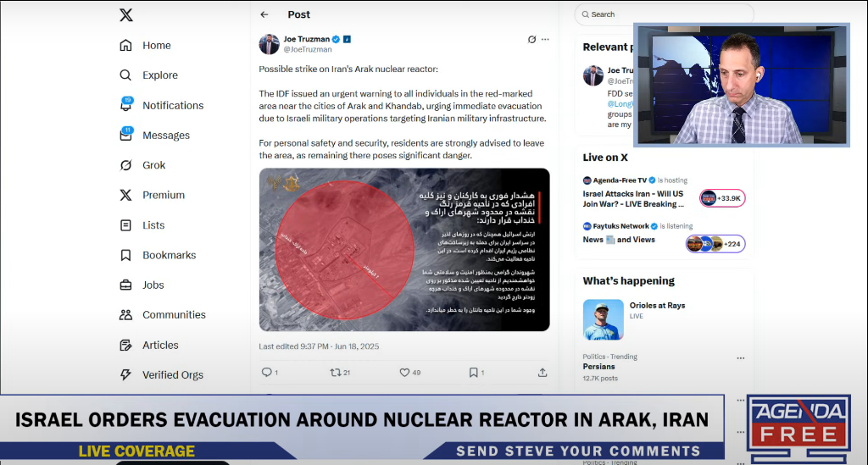This screenshot has height=465, width=868.
Task: Open Joe Truzman's profile avatar on post
Action: 269,44
